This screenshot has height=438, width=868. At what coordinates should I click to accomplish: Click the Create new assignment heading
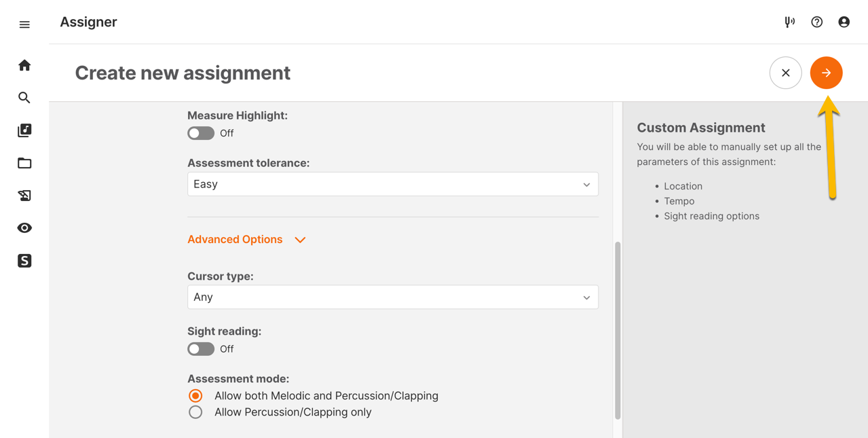[x=183, y=73]
